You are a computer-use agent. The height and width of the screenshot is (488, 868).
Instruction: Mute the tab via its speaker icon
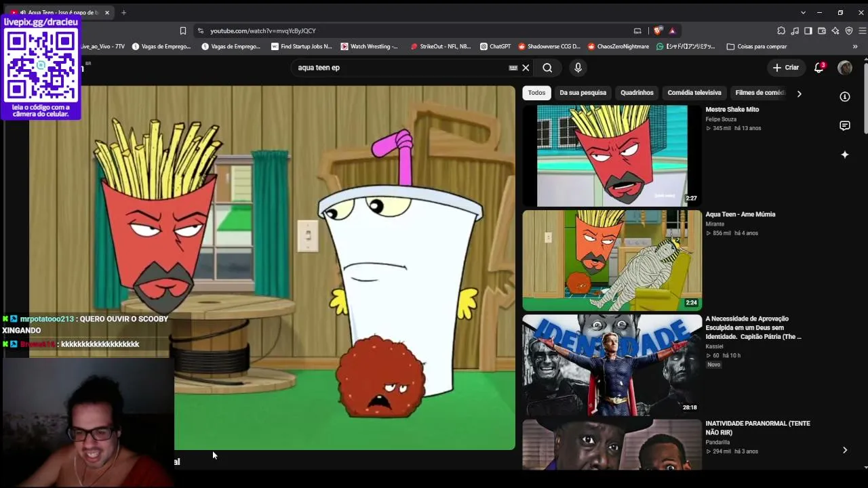click(23, 12)
